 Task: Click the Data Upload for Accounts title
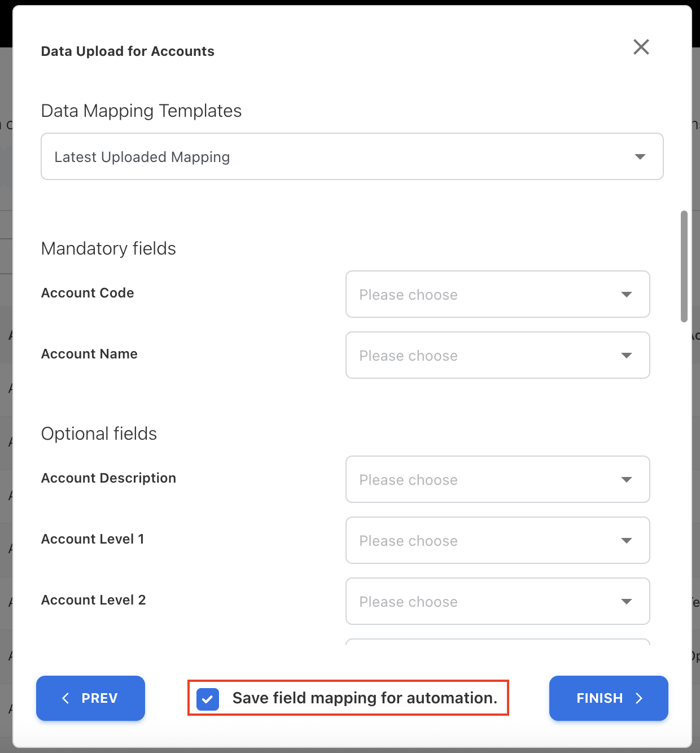(128, 51)
